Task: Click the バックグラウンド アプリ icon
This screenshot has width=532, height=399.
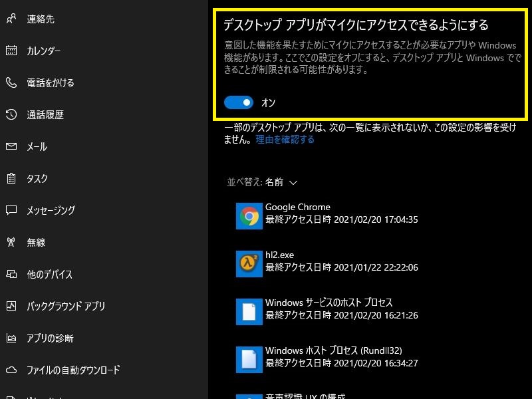Action: pyautogui.click(x=11, y=306)
